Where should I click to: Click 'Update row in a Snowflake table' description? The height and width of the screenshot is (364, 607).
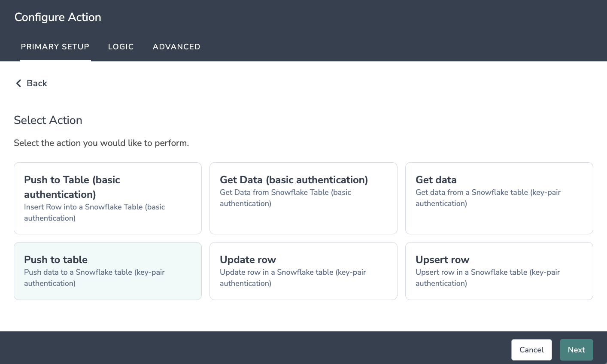(x=293, y=278)
